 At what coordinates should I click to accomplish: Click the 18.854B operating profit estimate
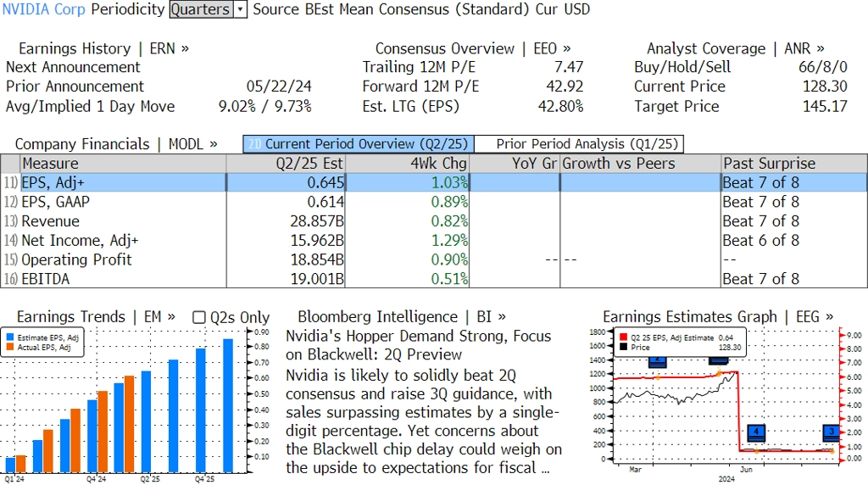coord(317,259)
